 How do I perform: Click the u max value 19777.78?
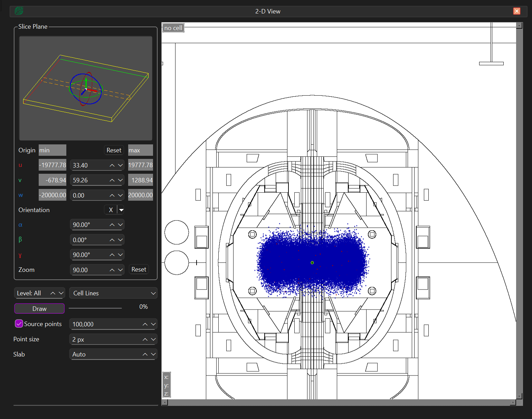pyautogui.click(x=141, y=165)
